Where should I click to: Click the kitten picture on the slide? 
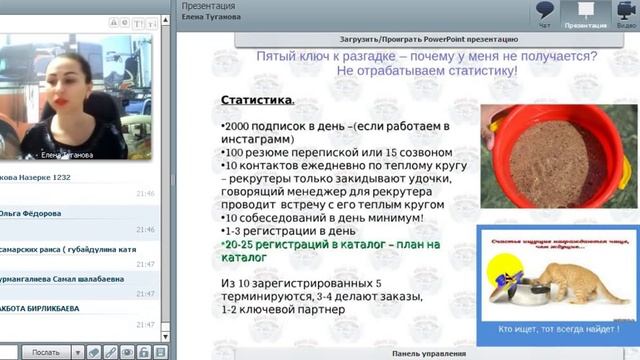click(x=559, y=276)
